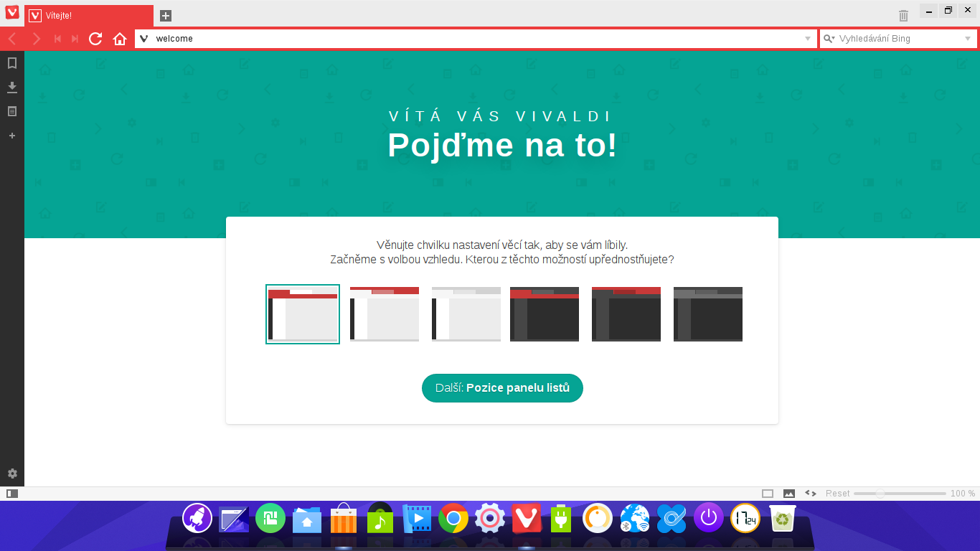Open Settings gear in side panel
The width and height of the screenshot is (980, 551).
(12, 474)
